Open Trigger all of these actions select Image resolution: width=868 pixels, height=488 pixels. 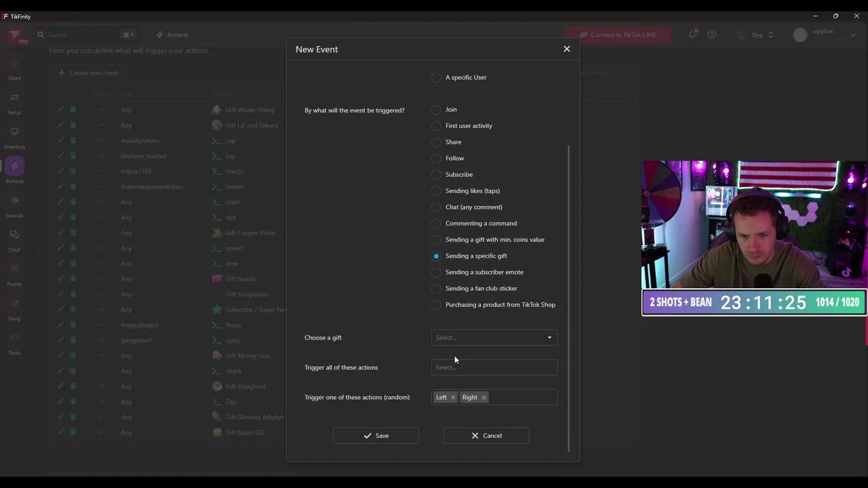[494, 367]
